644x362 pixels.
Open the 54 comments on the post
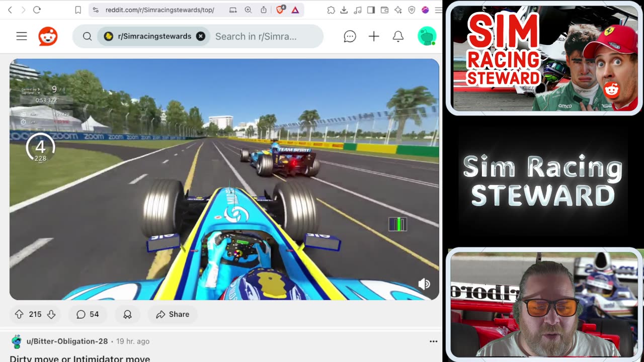tap(88, 314)
